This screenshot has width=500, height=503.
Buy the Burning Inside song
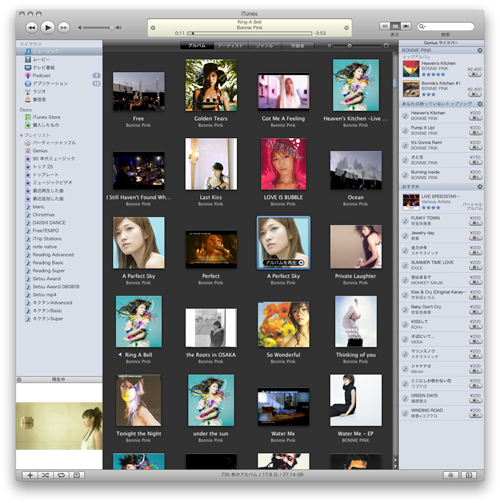476,177
